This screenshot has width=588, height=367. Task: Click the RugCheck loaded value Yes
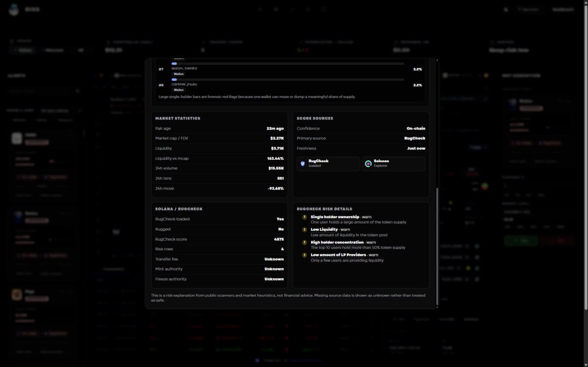[x=280, y=219]
